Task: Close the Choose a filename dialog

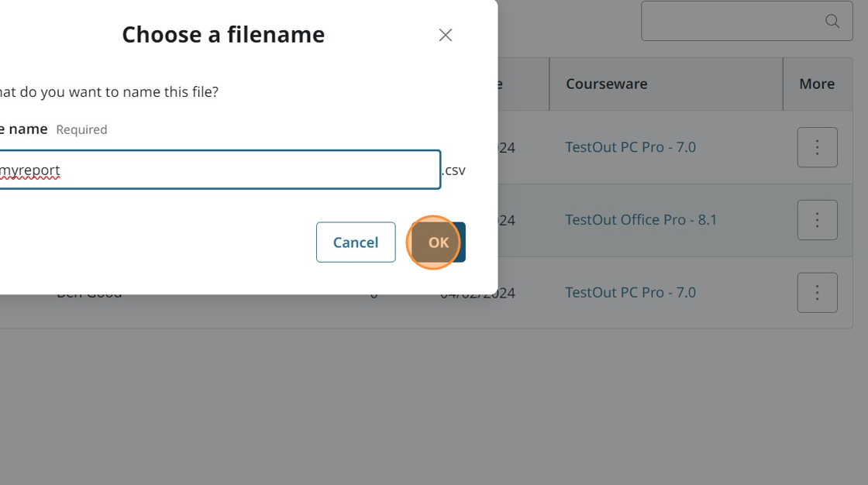Action: click(x=445, y=35)
